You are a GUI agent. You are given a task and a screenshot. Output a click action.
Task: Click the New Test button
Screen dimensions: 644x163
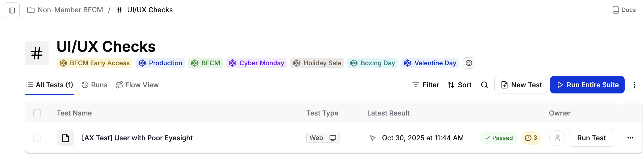[x=521, y=85]
